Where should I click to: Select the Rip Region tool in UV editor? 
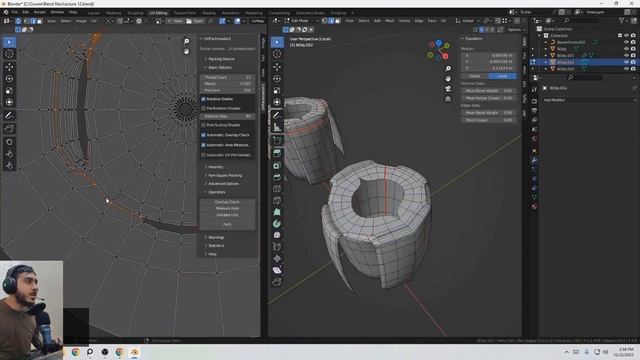pyautogui.click(x=9, y=129)
